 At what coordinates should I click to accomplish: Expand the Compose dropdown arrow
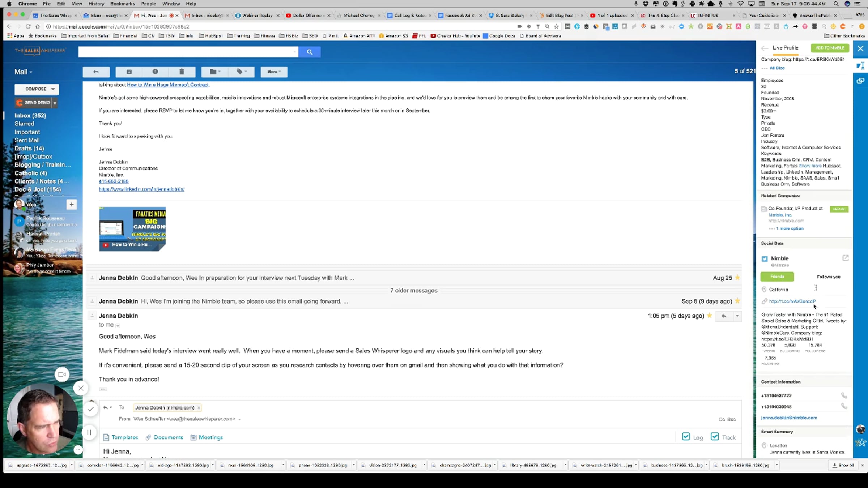[53, 89]
